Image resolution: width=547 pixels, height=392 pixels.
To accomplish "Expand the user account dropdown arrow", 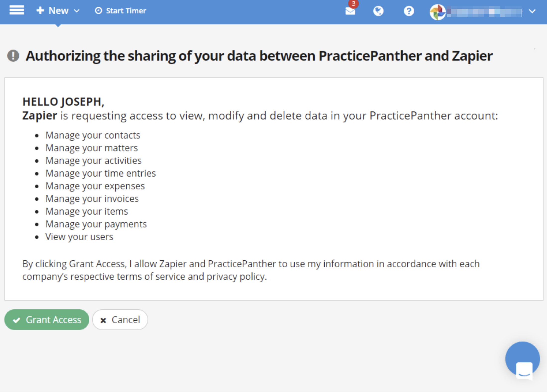I will click(x=532, y=11).
